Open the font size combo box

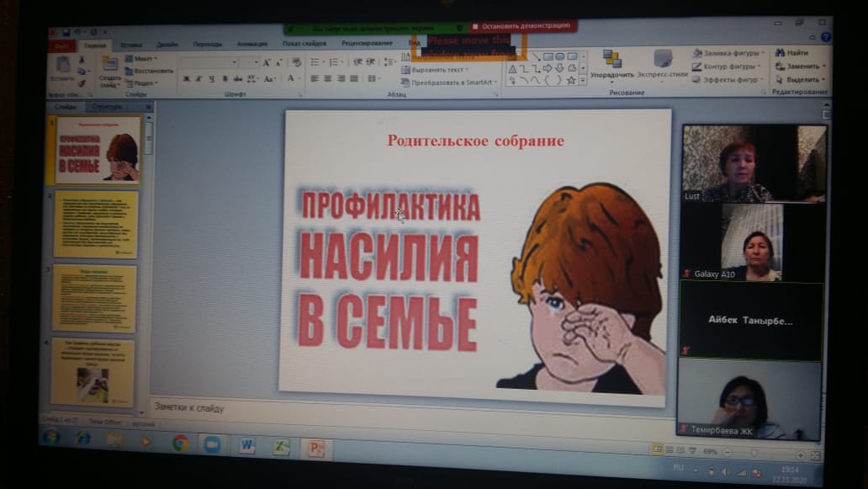click(250, 62)
